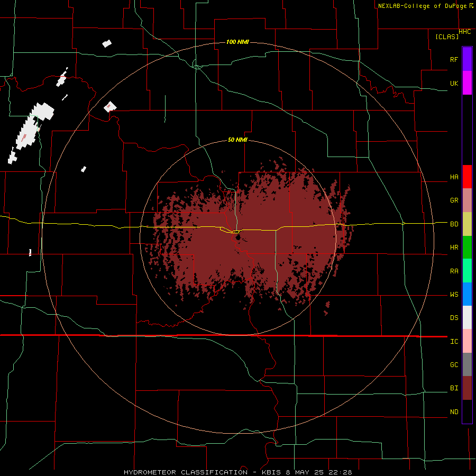Click the HR green legend swatch
This screenshot has width=476, height=476.
(467, 247)
